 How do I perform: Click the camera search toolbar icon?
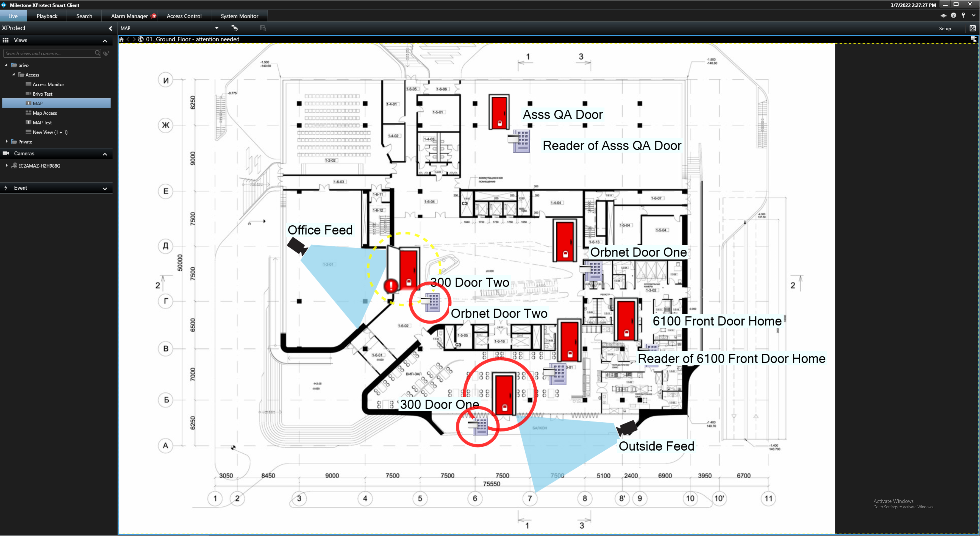click(263, 28)
